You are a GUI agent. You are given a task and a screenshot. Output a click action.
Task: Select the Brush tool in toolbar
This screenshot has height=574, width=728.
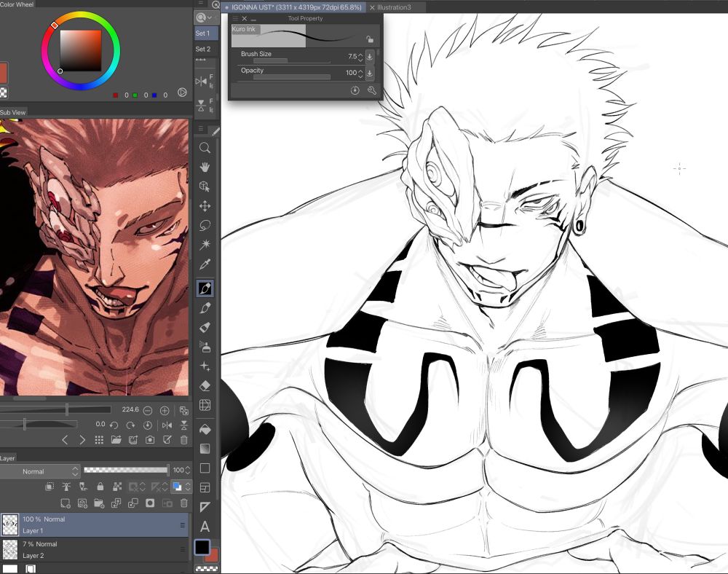pos(205,327)
